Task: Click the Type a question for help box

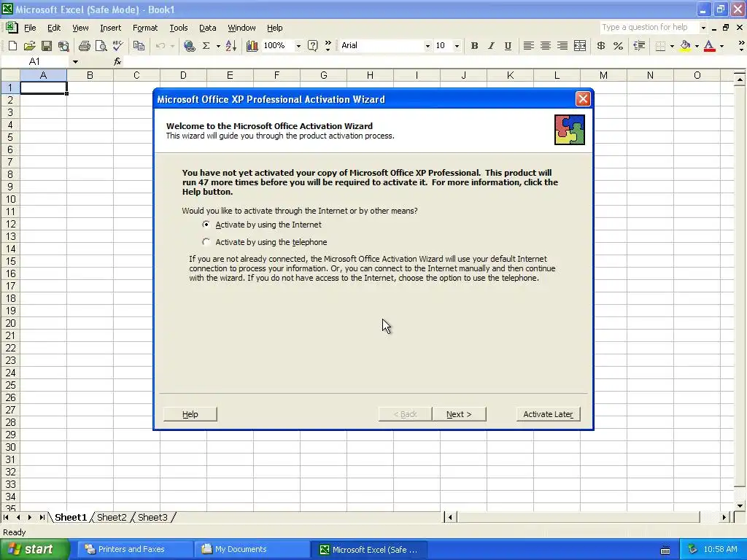Action: pyautogui.click(x=649, y=27)
